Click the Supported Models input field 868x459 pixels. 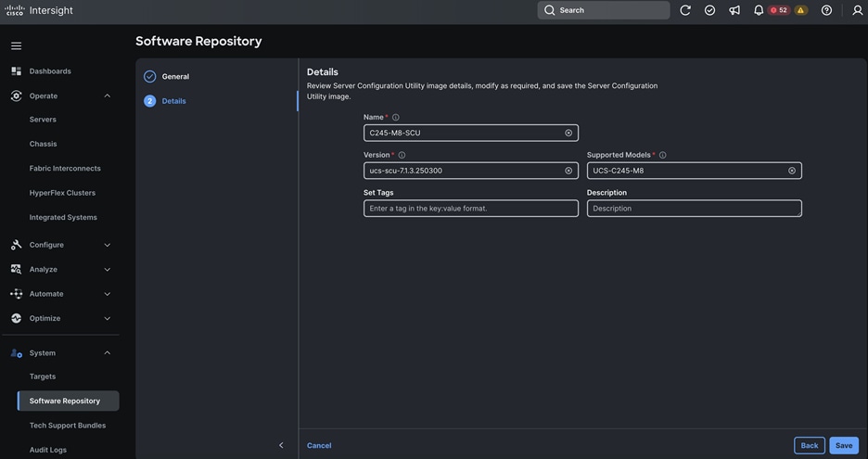695,171
